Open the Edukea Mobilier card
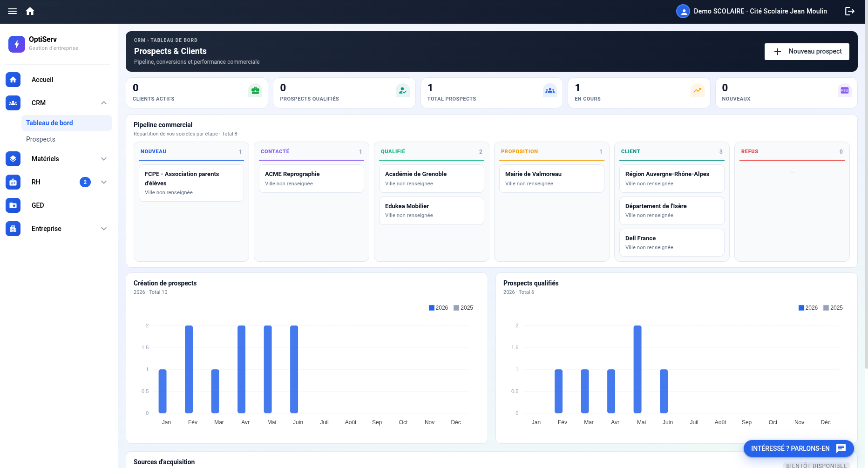Screen dimensions: 868x468 click(x=432, y=210)
